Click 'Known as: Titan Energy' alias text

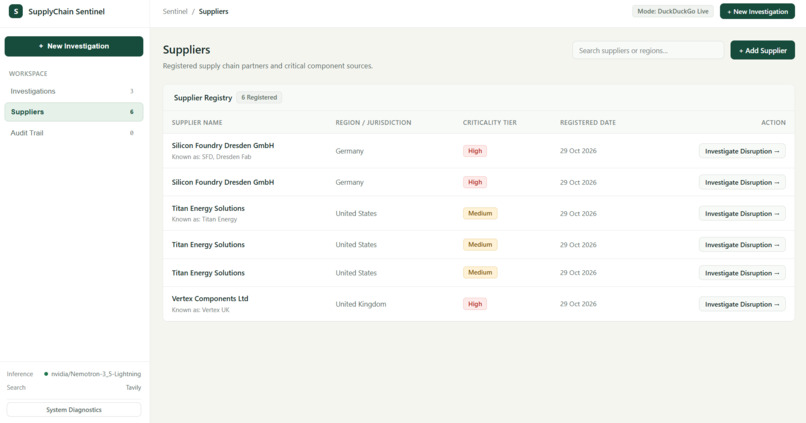coord(205,219)
